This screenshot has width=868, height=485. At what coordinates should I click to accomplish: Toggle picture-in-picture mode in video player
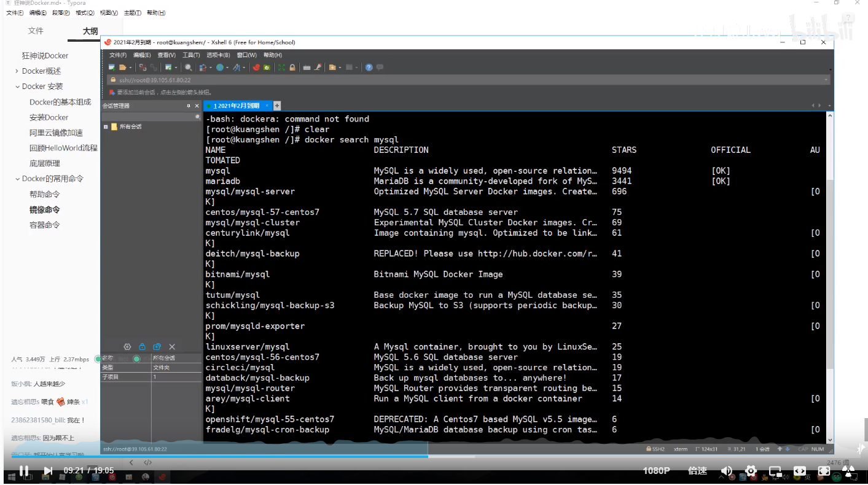775,471
